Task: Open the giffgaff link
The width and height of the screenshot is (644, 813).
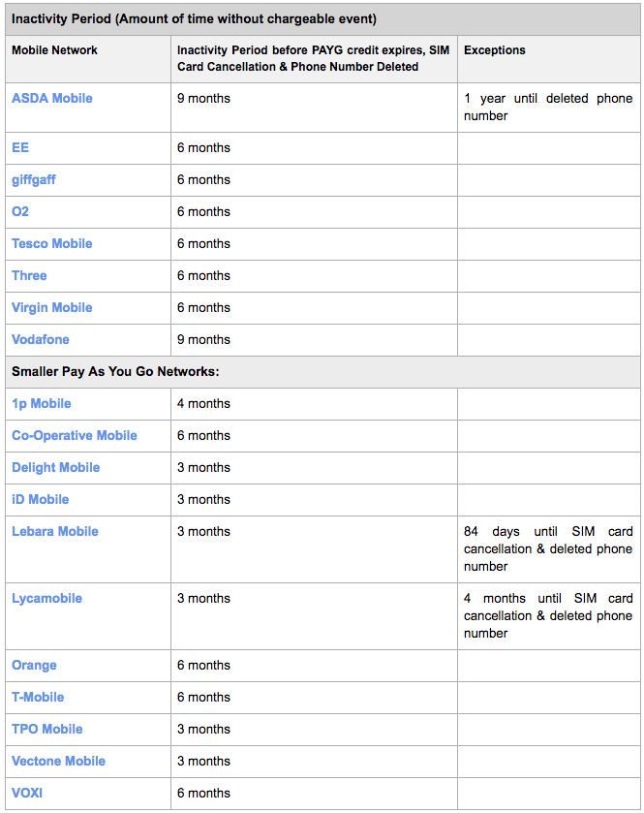Action: (34, 179)
